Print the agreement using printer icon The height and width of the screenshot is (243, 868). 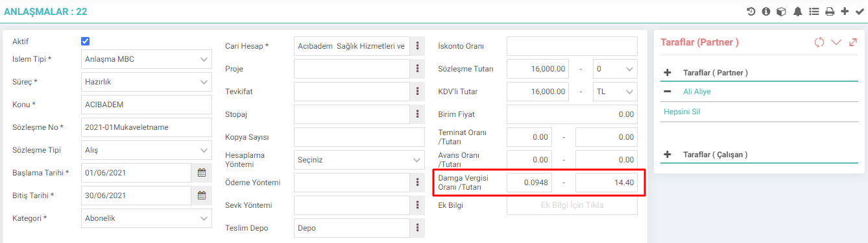[x=830, y=11]
